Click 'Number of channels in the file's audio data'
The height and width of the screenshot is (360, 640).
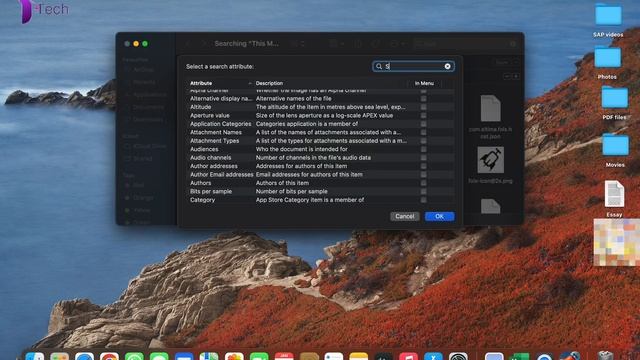tap(313, 158)
